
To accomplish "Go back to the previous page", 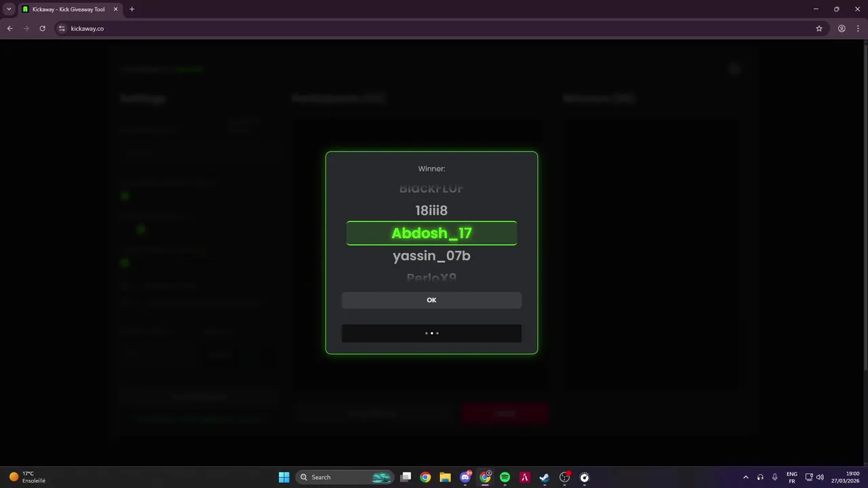I will click(9, 28).
